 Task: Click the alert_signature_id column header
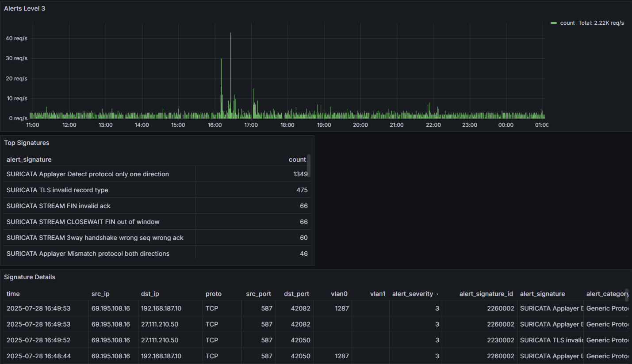486,294
